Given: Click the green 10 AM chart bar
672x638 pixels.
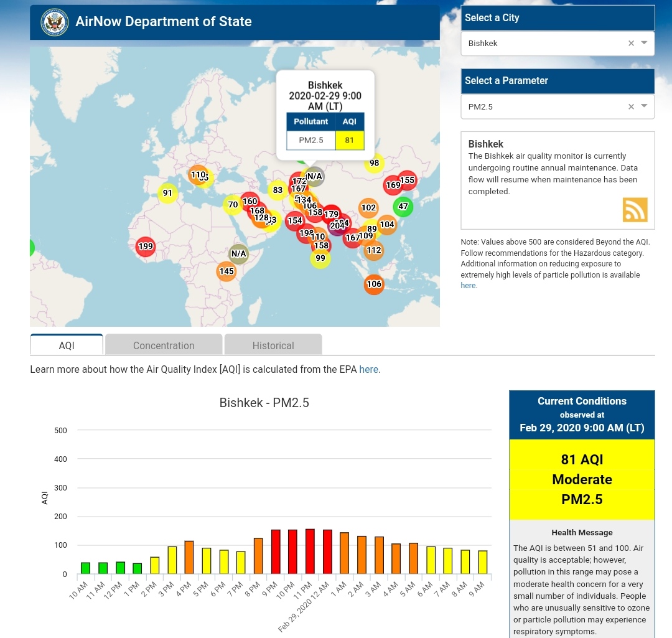Looking at the screenshot, I should pos(86,568).
